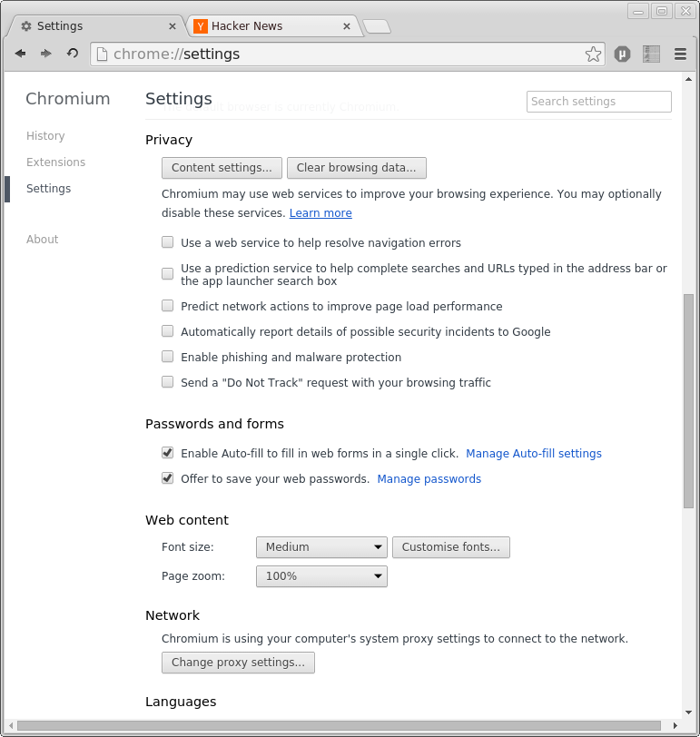Image resolution: width=700 pixels, height=737 pixels.
Task: Enable automatic security incident reporting
Action: 167,331
